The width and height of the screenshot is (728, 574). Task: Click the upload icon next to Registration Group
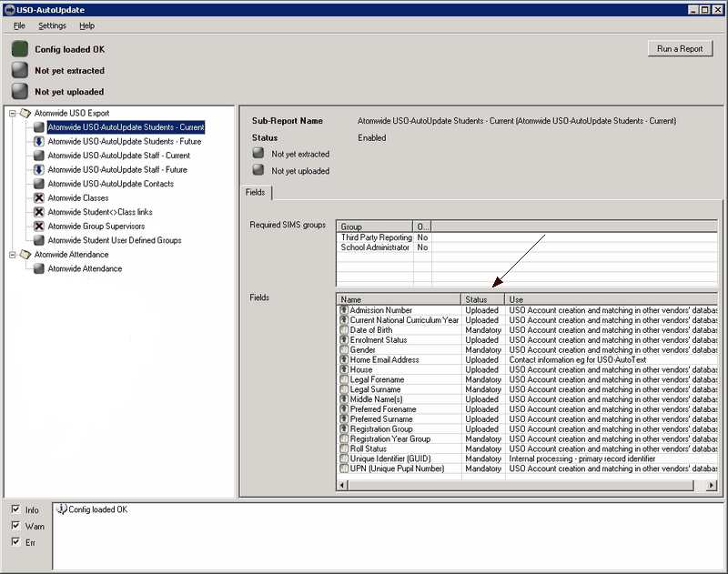pyautogui.click(x=344, y=428)
